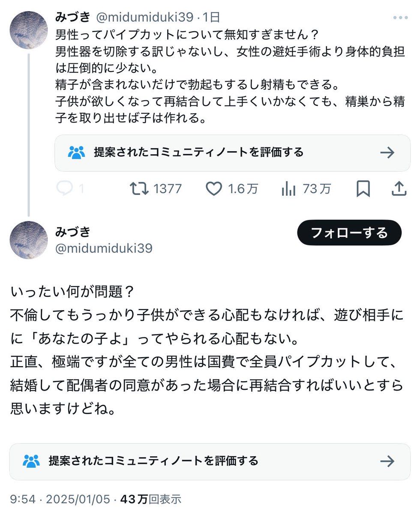This screenshot has height=514, width=420.
Task: Tap the share upload icon
Action: [x=399, y=189]
